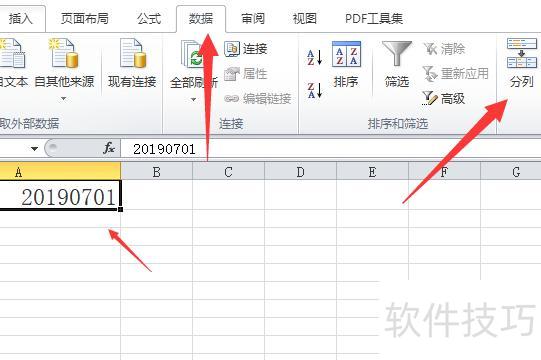Click the fx insert function button
This screenshot has width=541, height=360.
tap(109, 148)
